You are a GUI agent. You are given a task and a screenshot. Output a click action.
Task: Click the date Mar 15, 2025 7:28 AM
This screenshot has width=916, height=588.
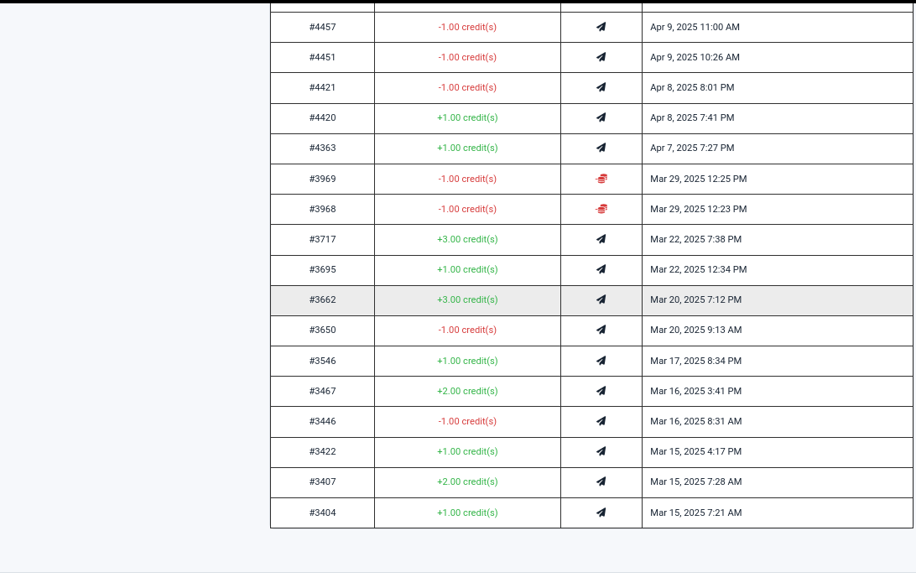click(x=695, y=481)
